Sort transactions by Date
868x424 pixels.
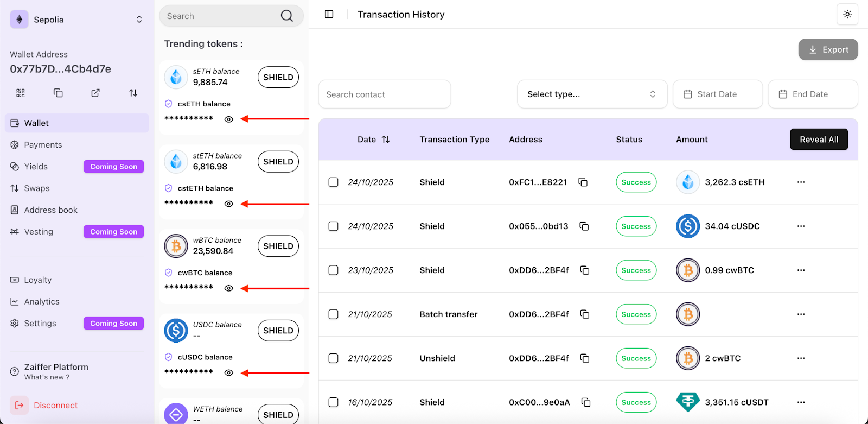pos(386,140)
